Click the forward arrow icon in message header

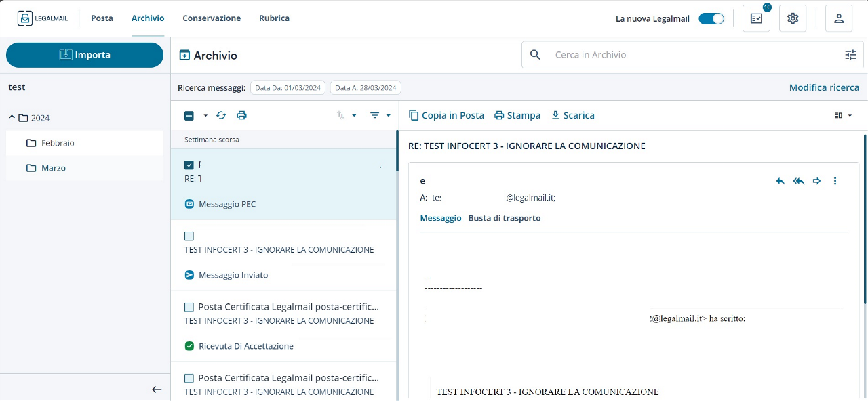[817, 181]
